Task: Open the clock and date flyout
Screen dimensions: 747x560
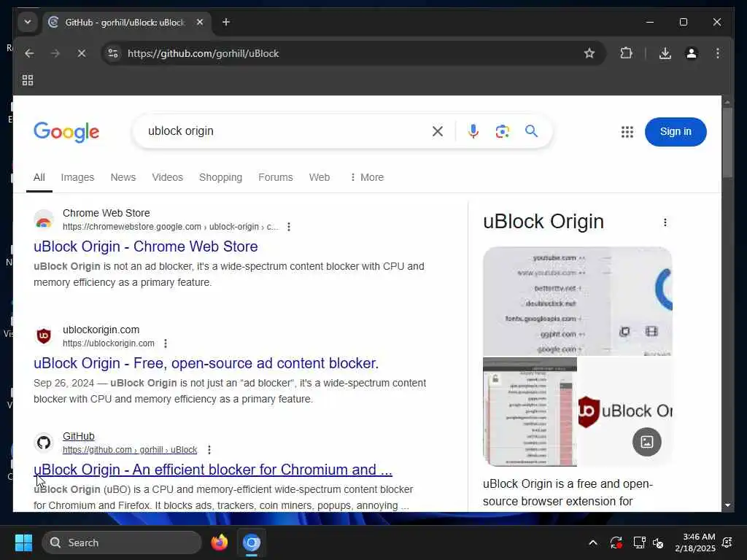Action: click(694, 542)
